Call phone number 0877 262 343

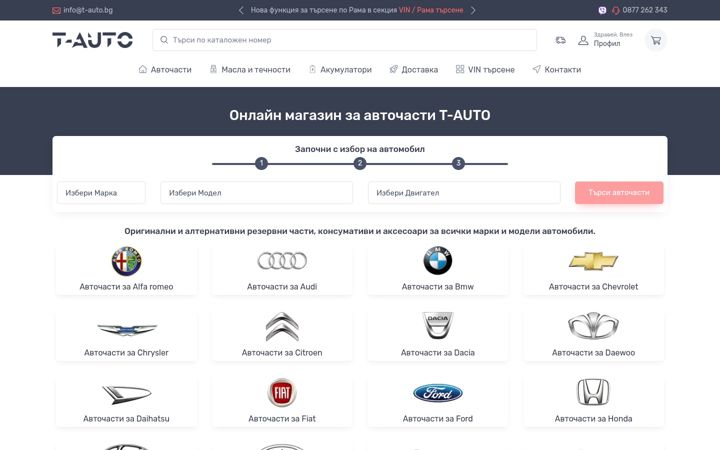645,10
